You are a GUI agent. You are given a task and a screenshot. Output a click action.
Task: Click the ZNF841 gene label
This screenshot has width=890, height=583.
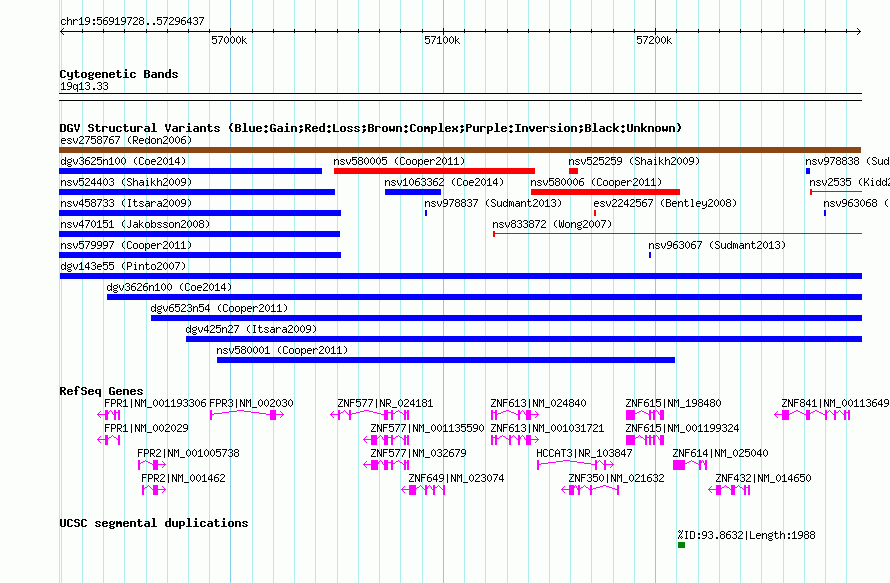pos(835,403)
